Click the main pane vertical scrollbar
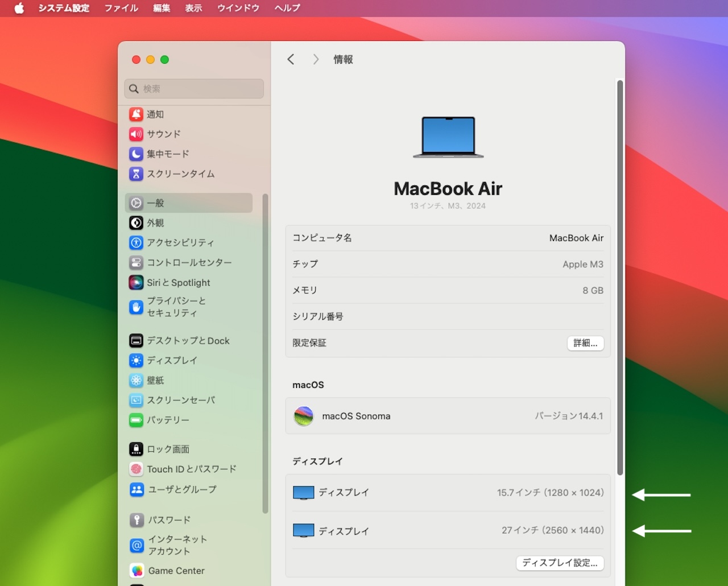Viewport: 728px width, 586px height. (x=620, y=278)
